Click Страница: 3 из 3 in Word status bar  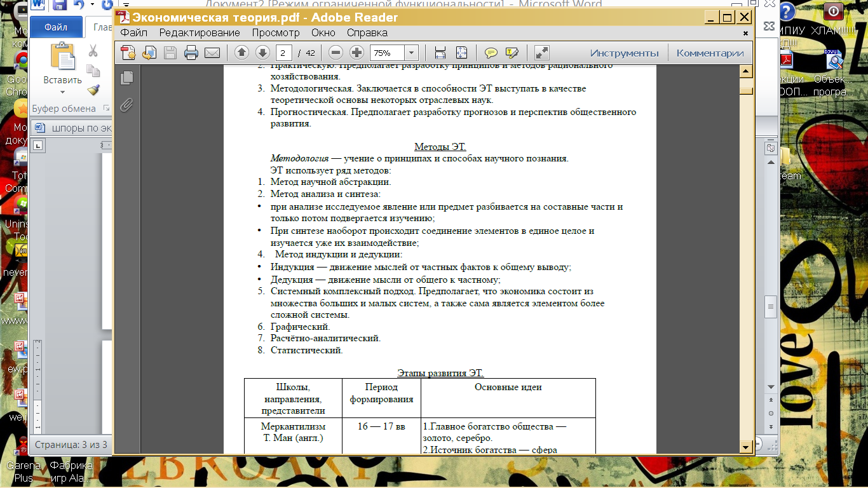point(71,445)
